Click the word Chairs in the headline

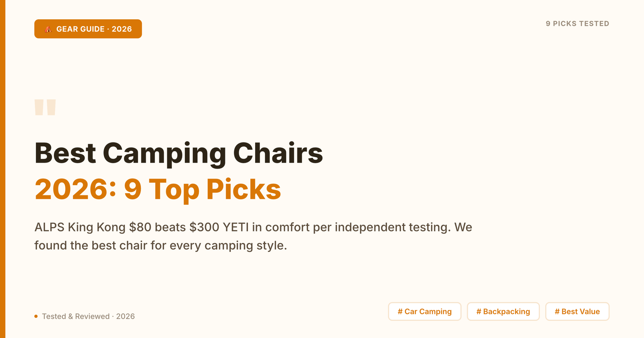pos(278,153)
